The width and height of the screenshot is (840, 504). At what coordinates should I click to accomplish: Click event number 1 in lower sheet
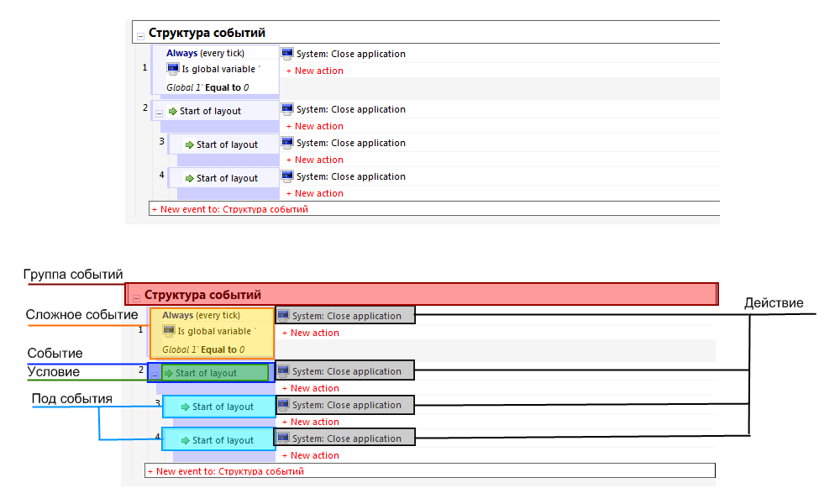tap(140, 329)
